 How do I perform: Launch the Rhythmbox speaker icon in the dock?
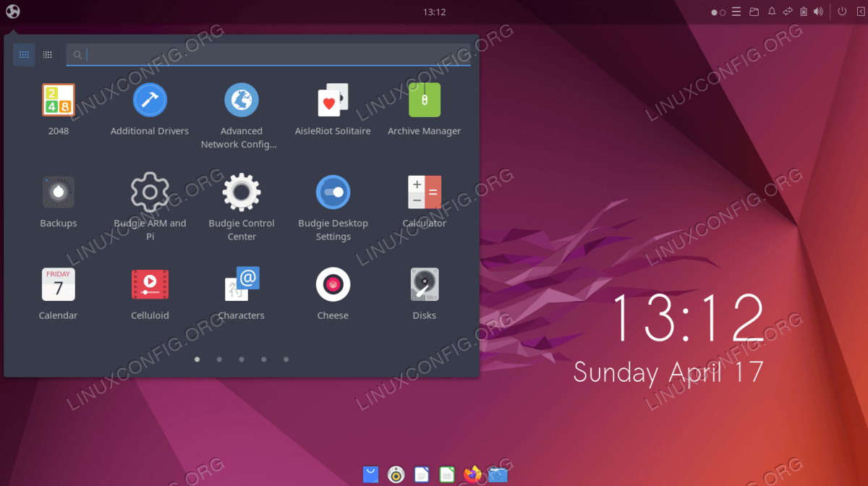point(396,474)
